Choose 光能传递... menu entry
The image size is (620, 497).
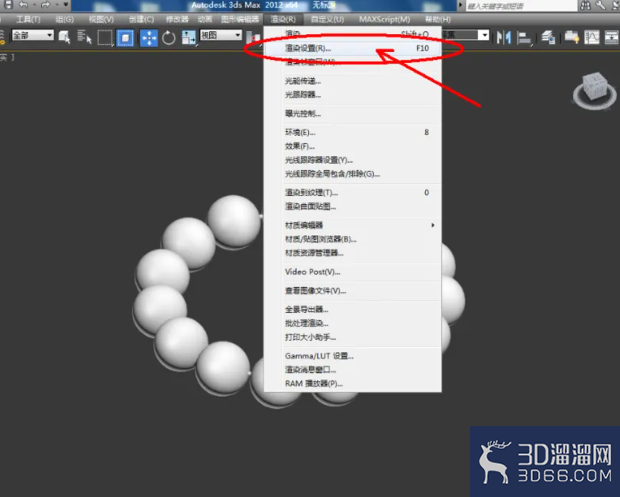click(353, 81)
